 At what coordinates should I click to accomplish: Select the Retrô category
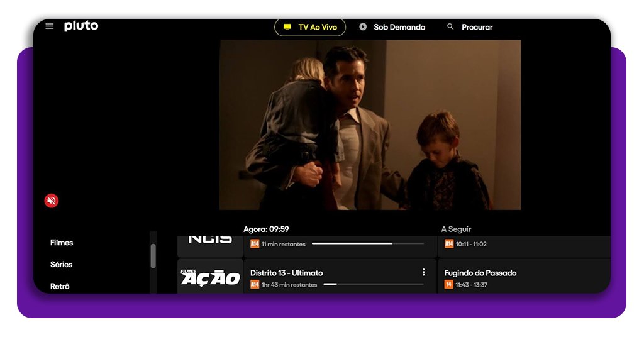tap(60, 286)
